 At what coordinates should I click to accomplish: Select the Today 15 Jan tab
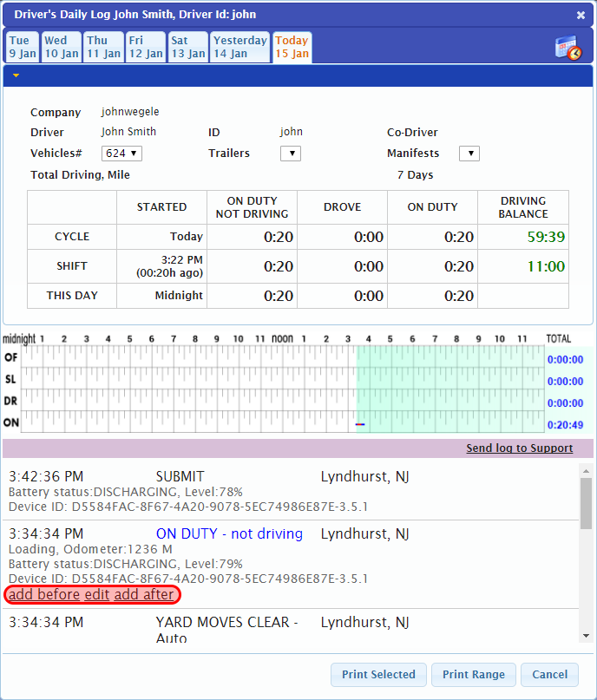tap(292, 48)
